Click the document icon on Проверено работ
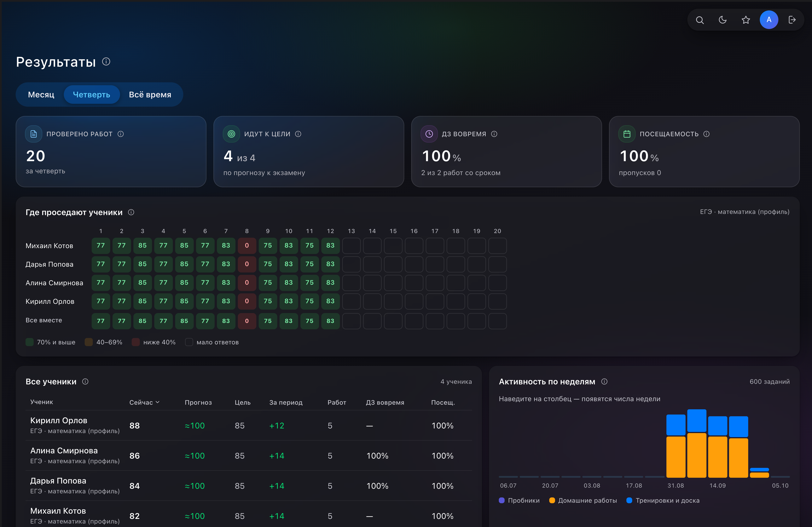812x527 pixels. (x=33, y=134)
